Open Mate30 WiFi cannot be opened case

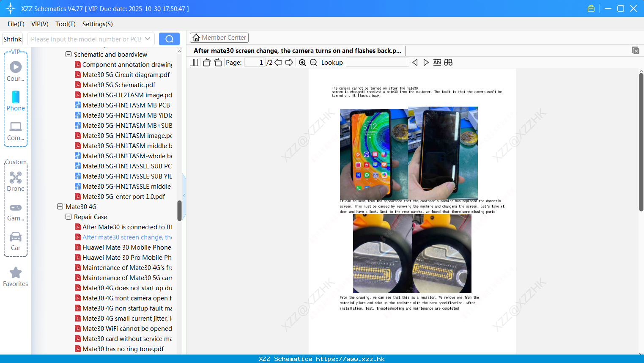[123, 328]
